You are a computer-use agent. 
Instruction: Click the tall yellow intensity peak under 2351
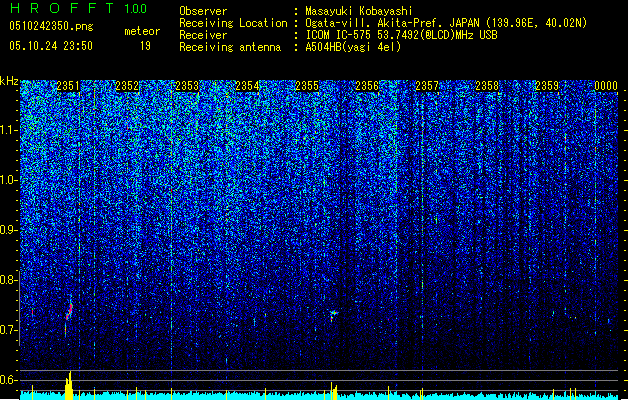point(69,385)
